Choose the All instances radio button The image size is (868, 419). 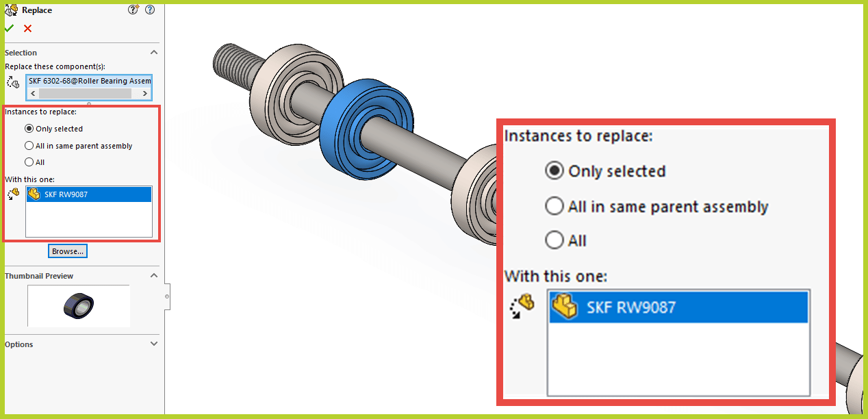(27, 162)
